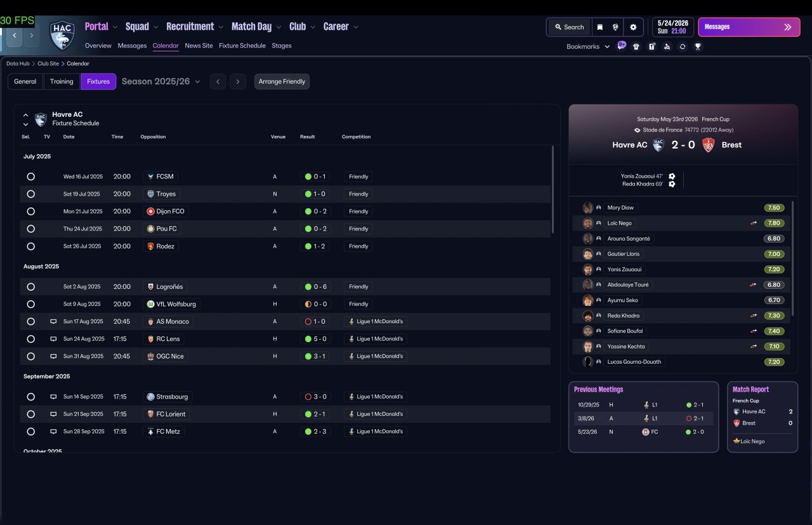This screenshot has width=812, height=525.
Task: Go to previous season with left arrow
Action: [x=218, y=81]
